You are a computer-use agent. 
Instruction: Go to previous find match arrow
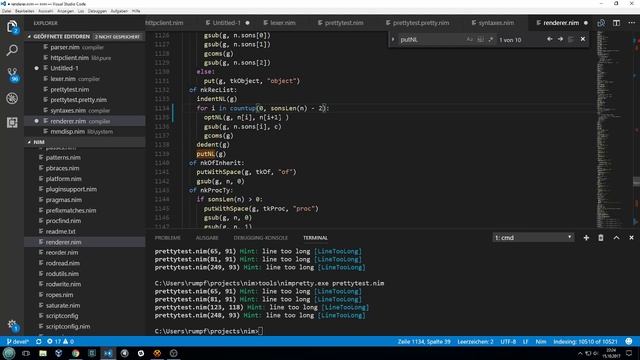click(x=549, y=39)
